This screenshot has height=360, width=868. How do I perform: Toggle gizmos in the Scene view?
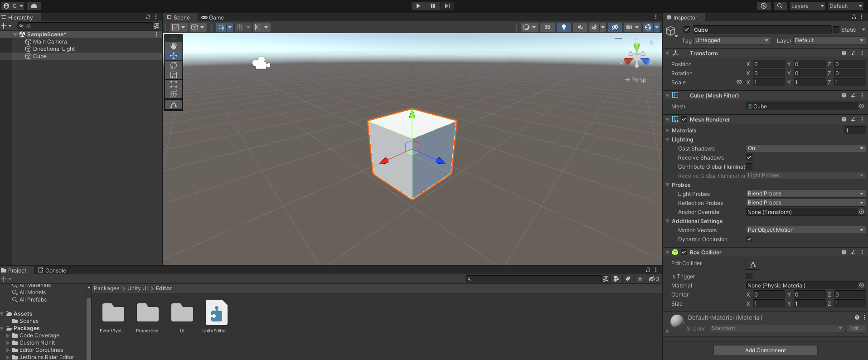648,27
